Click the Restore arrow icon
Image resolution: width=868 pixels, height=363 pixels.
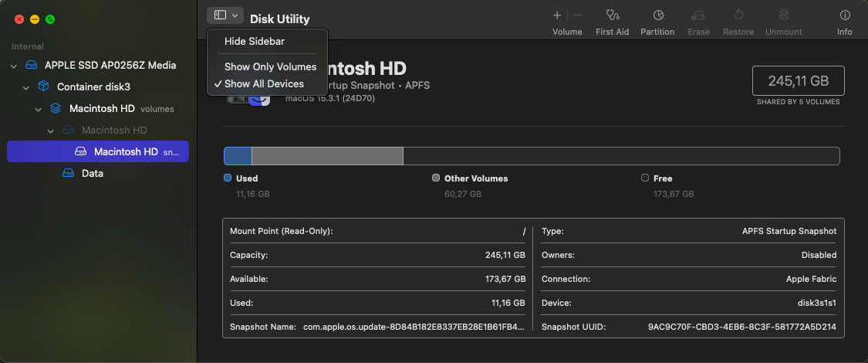tap(738, 15)
